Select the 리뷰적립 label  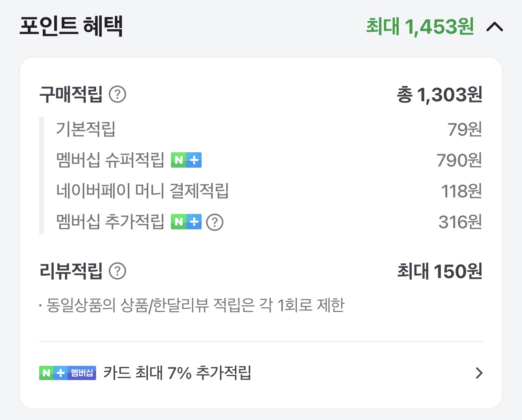pos(71,271)
